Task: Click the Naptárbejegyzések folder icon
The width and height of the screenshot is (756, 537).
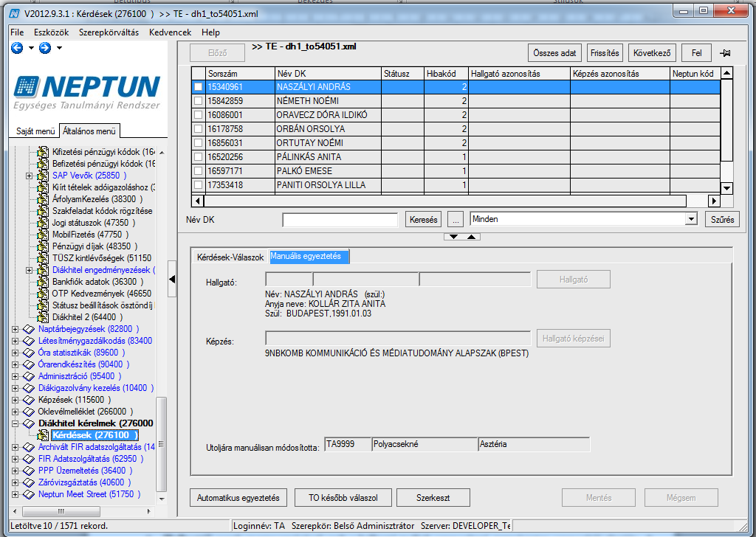Action: 29,330
